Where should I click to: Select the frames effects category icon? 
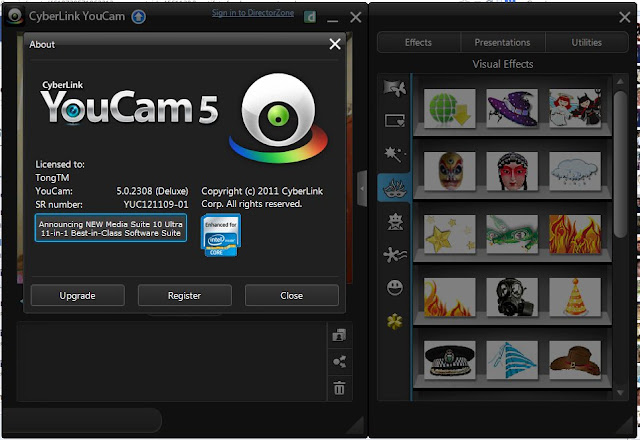point(395,121)
